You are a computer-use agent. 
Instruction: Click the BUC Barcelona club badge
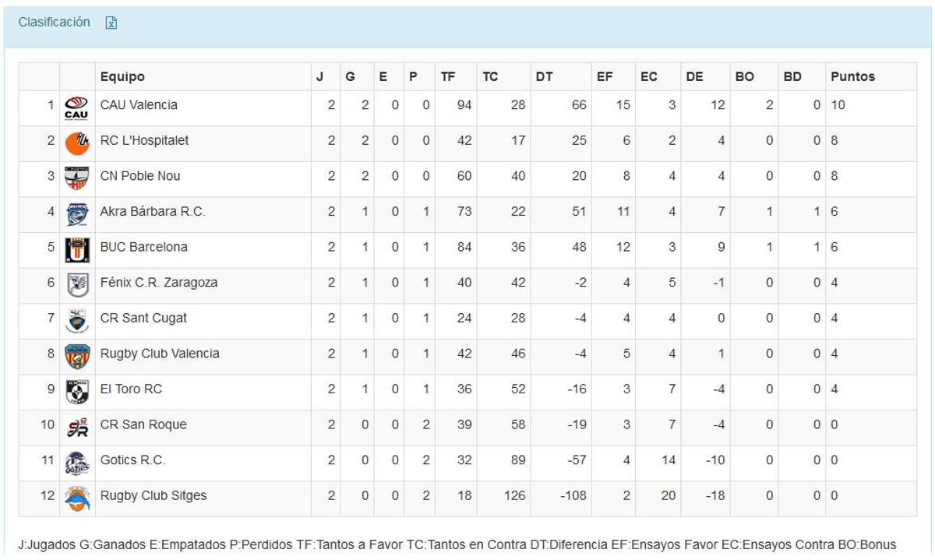(x=76, y=247)
